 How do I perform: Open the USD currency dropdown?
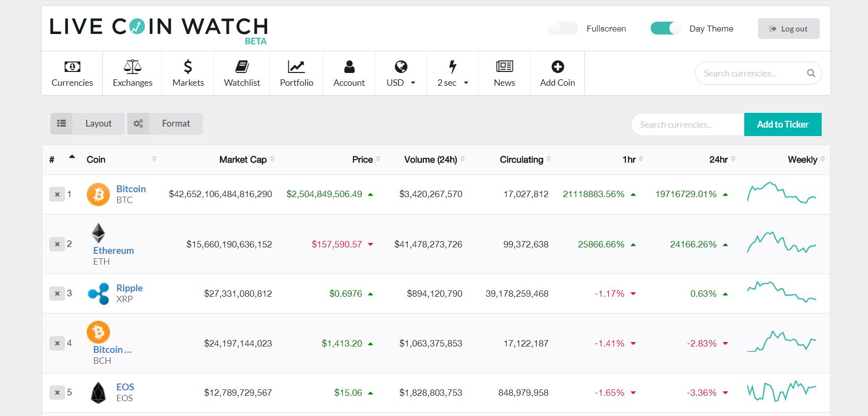pos(401,73)
